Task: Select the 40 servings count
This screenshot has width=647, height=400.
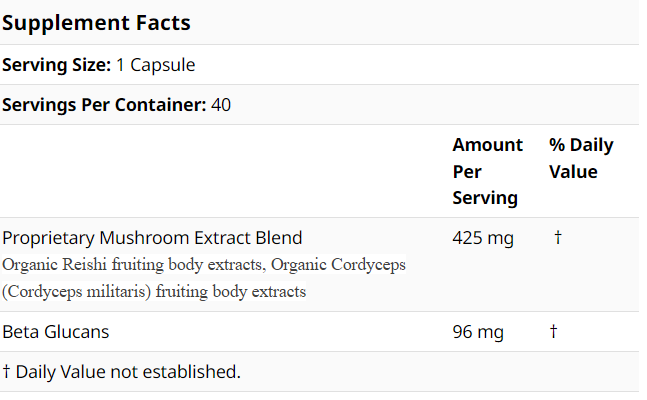Action: (221, 104)
